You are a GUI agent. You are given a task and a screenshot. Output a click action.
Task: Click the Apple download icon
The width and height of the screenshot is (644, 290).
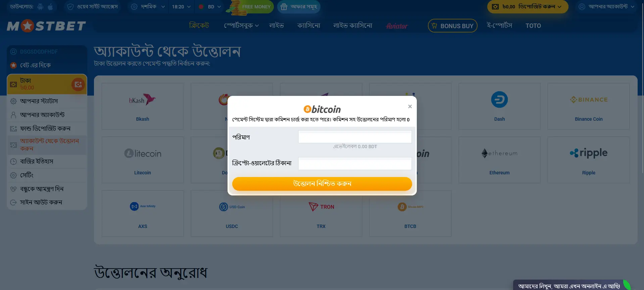coord(50,7)
